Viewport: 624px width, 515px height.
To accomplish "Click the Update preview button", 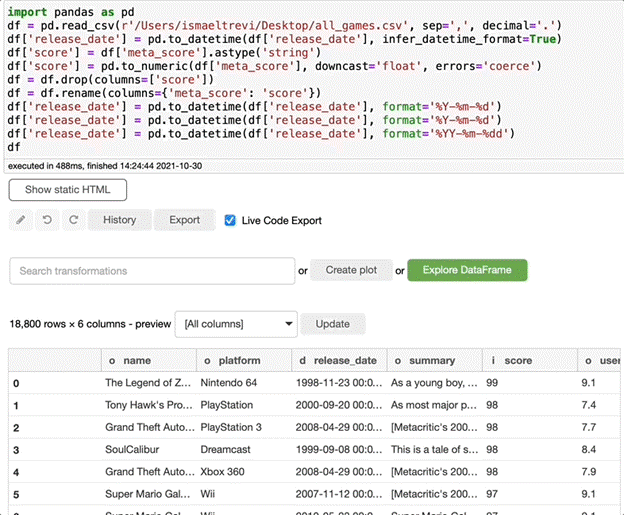I will 333,324.
